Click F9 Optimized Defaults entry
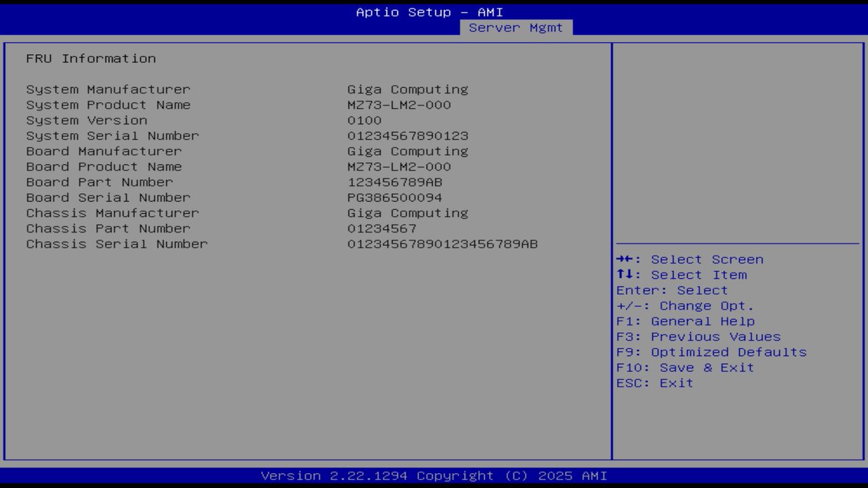The width and height of the screenshot is (868, 488). 711,352
